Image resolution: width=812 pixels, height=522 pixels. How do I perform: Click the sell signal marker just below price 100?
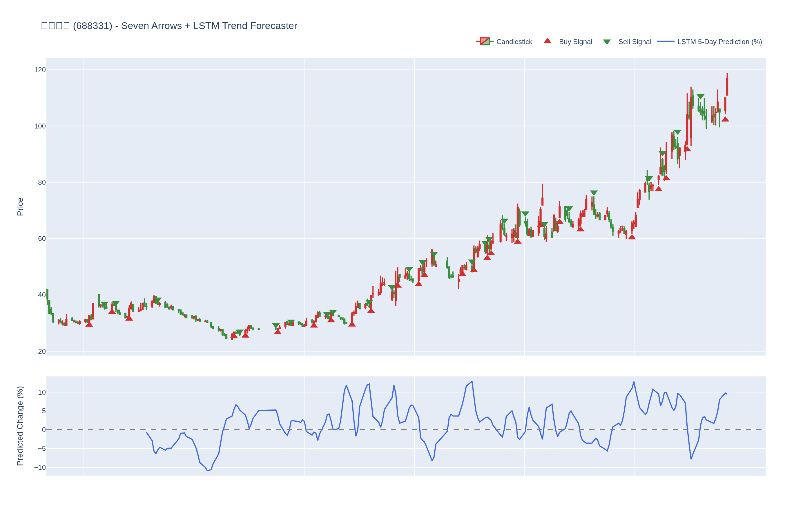point(677,132)
